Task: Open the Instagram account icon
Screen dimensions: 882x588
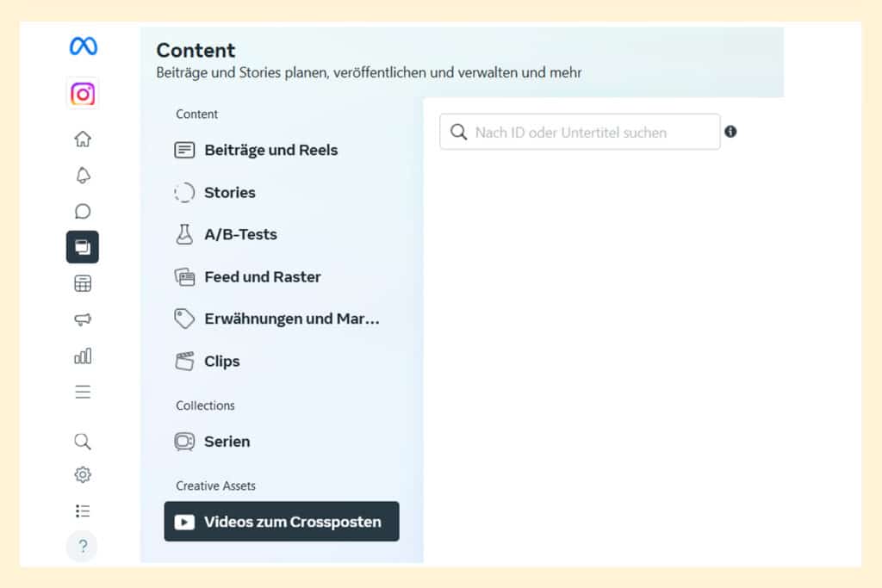Action: coord(82,93)
